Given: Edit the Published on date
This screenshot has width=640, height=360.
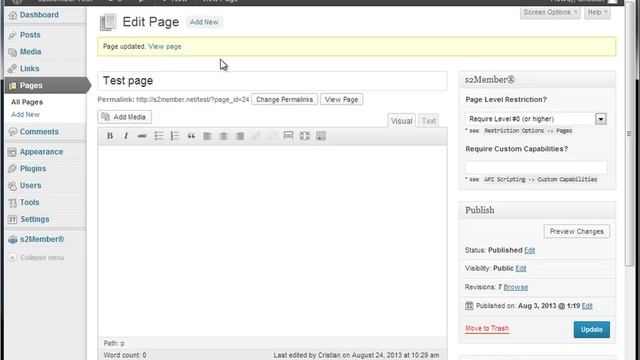Looking at the screenshot, I should point(587,306).
